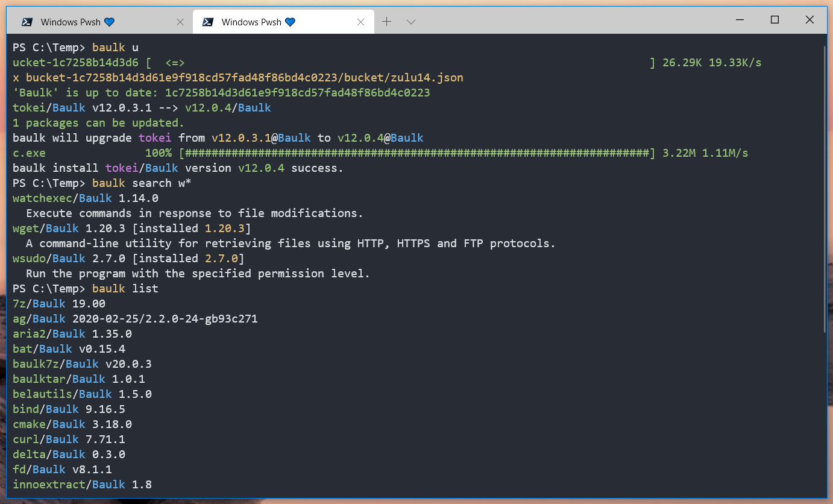
Task: Click the belautils/Baulk 1.5.0 row
Action: 82,394
